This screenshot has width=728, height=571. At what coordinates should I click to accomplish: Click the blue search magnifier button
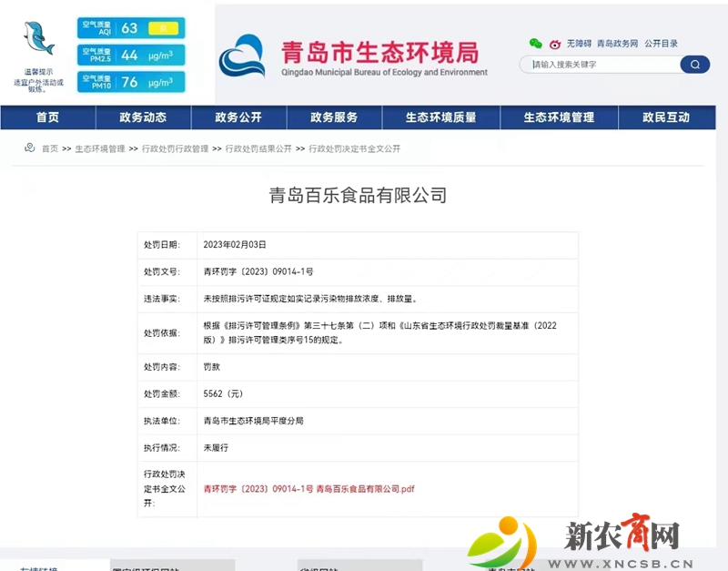(694, 64)
